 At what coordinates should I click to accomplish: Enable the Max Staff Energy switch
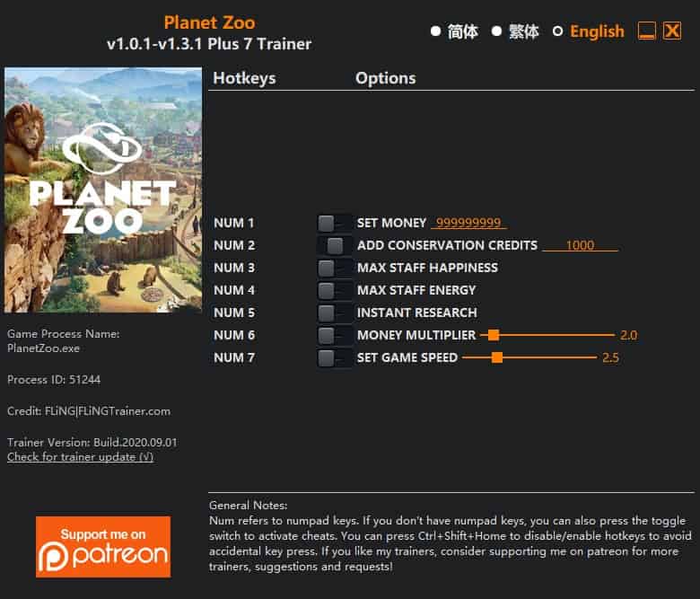point(334,290)
